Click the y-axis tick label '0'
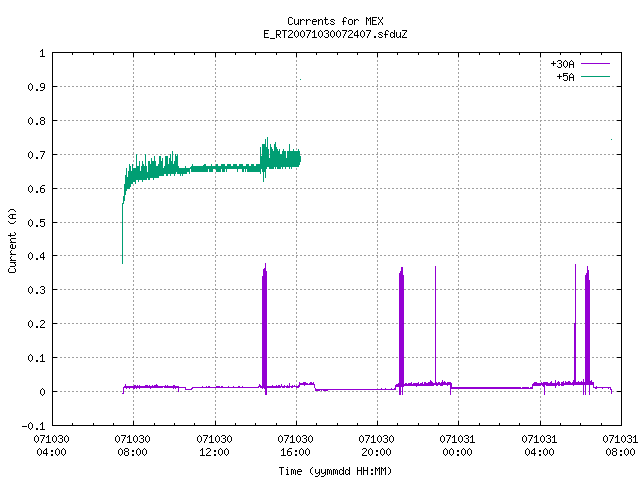This screenshot has height=480, width=640. click(x=42, y=392)
